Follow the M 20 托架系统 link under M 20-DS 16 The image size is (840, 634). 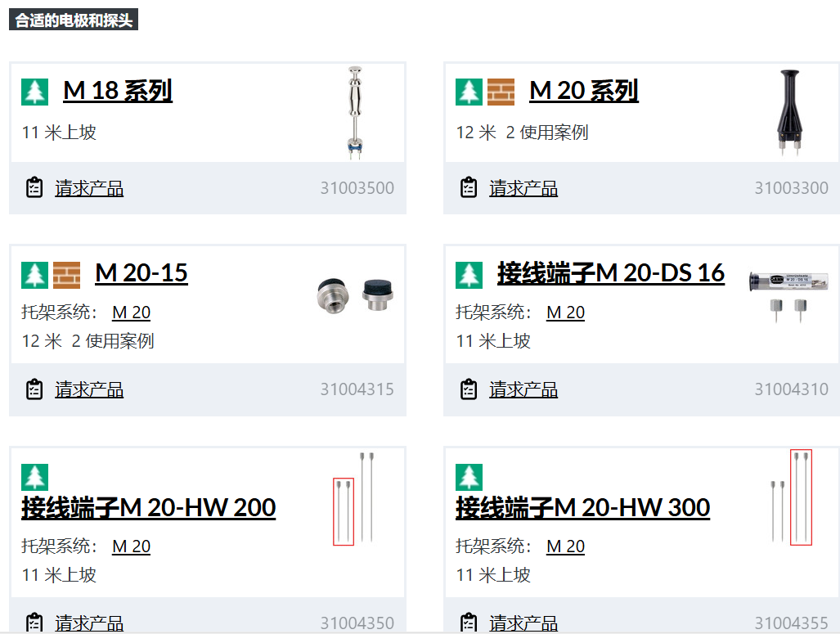coord(565,313)
